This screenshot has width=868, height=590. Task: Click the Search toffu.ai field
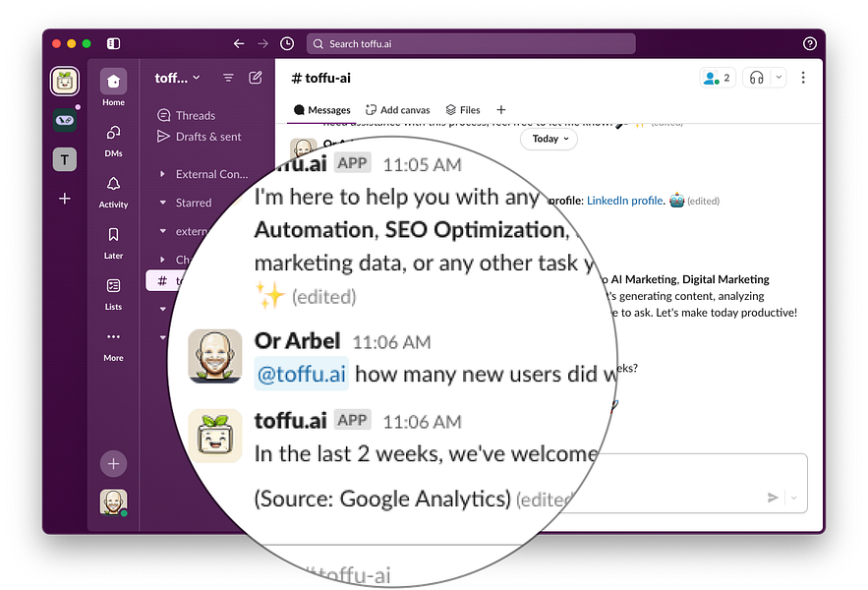[471, 44]
